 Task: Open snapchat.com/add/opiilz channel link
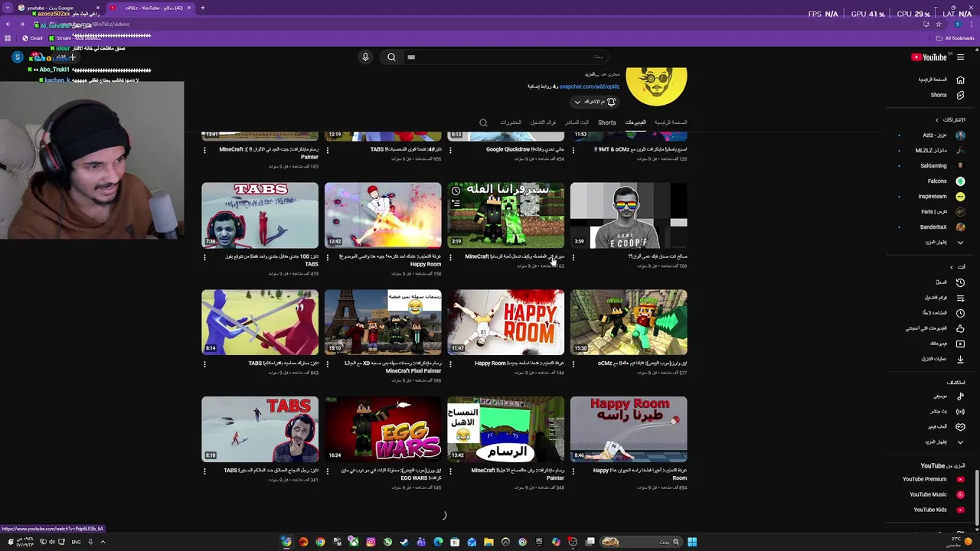point(590,86)
